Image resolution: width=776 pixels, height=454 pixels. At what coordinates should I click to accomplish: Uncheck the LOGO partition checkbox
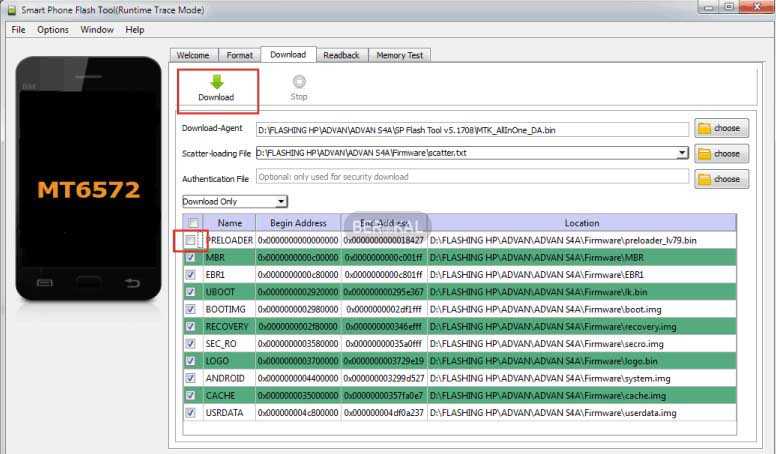click(x=190, y=361)
